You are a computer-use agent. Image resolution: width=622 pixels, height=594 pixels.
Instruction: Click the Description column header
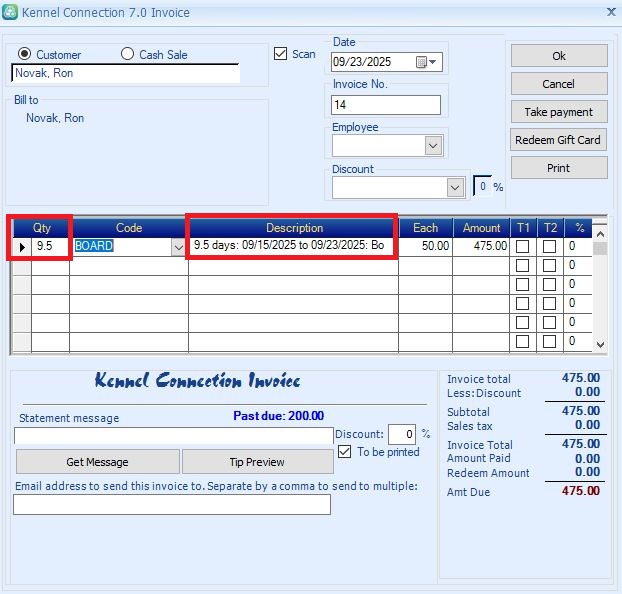coord(294,228)
